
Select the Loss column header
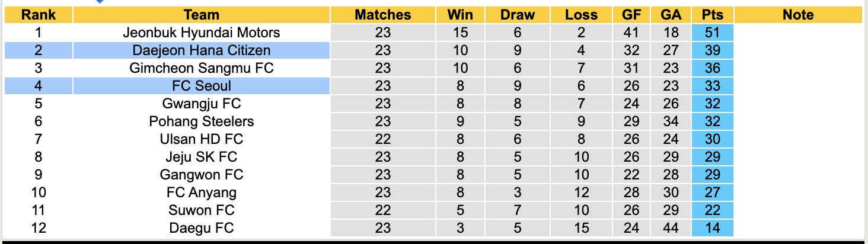[582, 15]
